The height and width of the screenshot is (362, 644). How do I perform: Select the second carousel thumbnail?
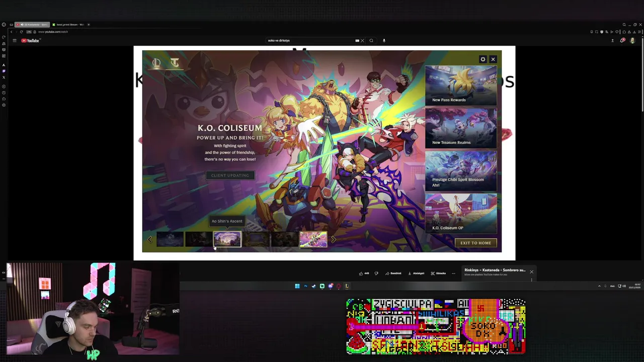pos(199,239)
